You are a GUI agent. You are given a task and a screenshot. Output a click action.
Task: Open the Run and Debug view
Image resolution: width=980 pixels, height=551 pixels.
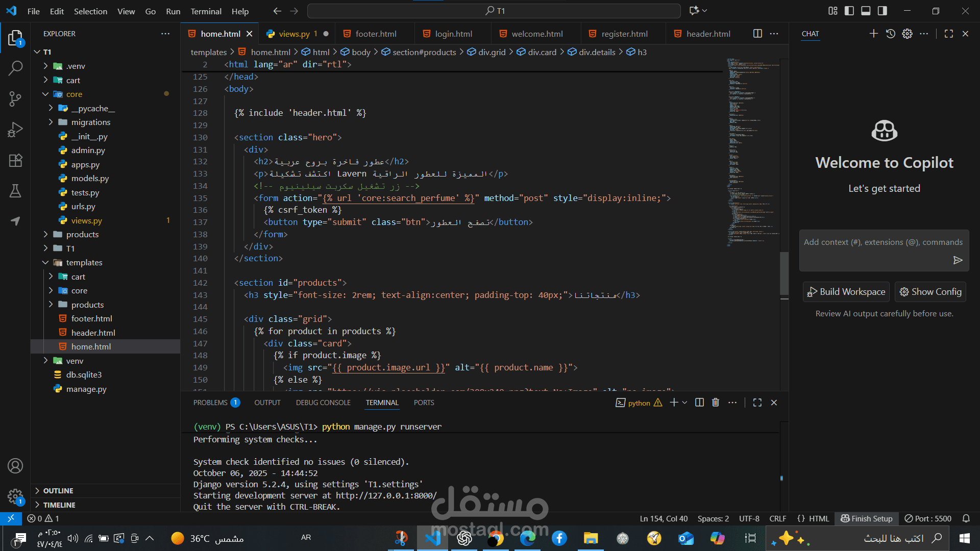[x=15, y=130]
